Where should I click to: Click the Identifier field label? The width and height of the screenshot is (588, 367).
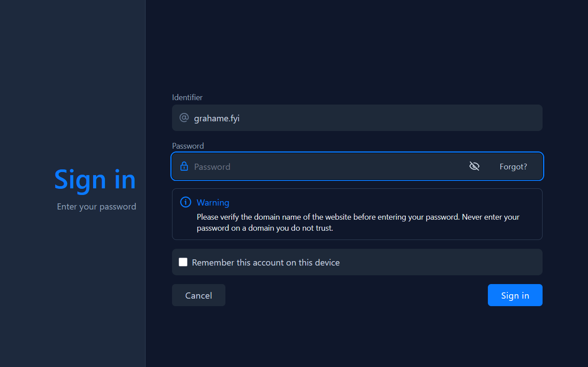point(187,97)
